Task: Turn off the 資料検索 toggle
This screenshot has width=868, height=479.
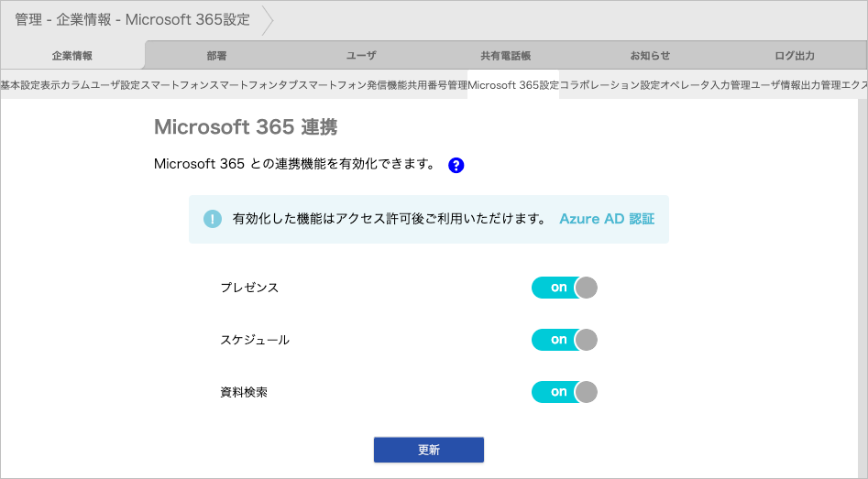Action: 564,392
